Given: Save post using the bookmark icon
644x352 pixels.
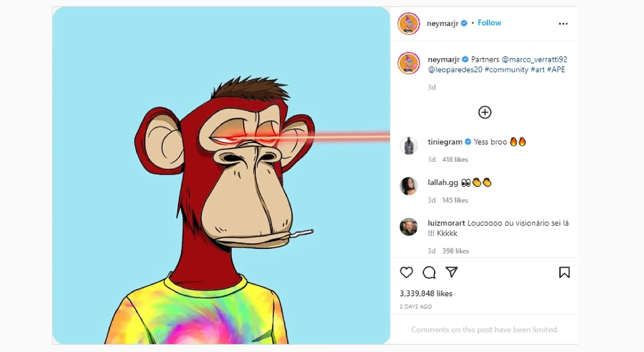Looking at the screenshot, I should 564,273.
